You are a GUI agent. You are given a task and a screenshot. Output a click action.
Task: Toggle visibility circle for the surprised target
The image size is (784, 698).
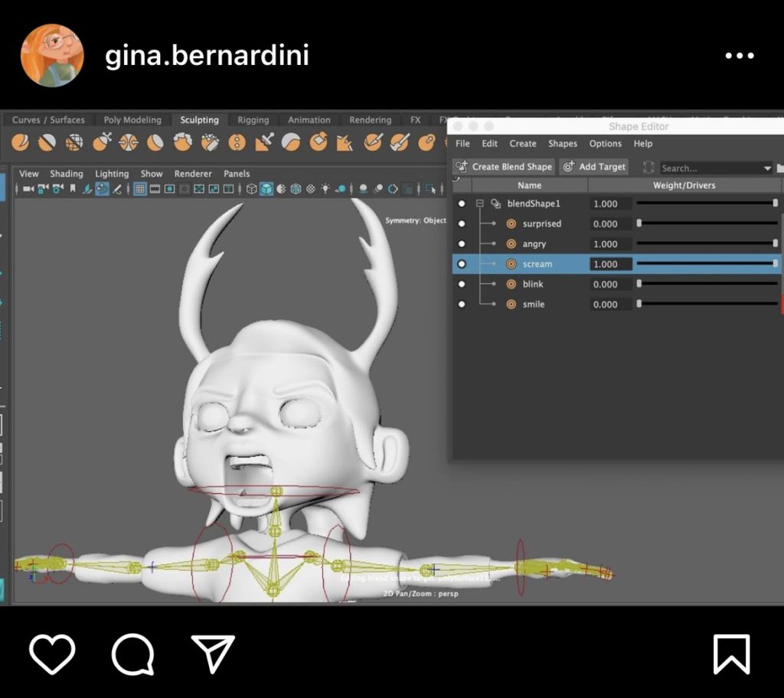(x=461, y=224)
